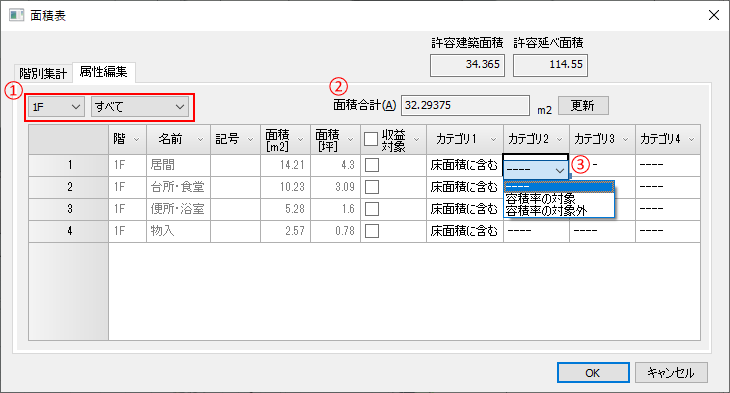This screenshot has width=730, height=393.
Task: Open カテゴリ1 column filter arrow
Action: pos(493,139)
